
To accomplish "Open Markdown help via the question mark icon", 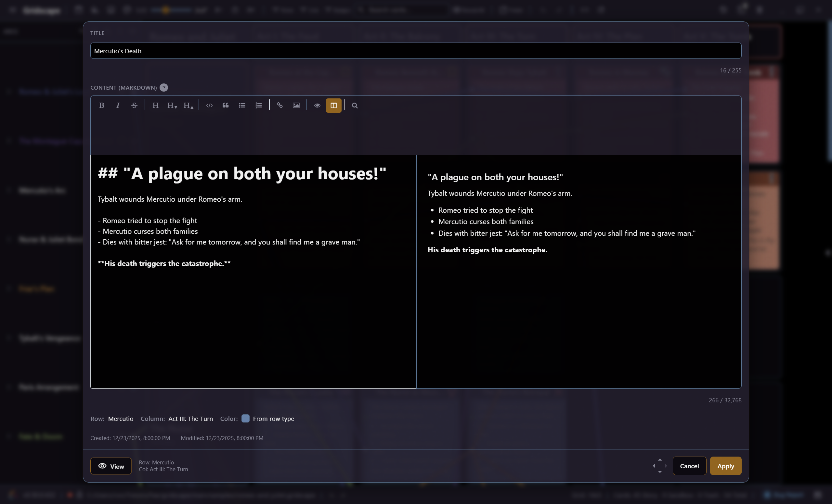I will 164,88.
